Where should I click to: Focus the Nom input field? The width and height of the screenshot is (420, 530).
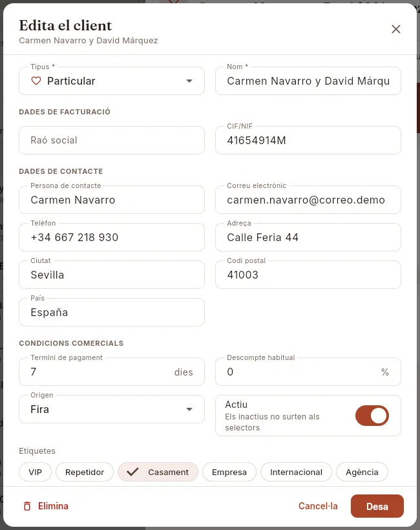pos(308,81)
